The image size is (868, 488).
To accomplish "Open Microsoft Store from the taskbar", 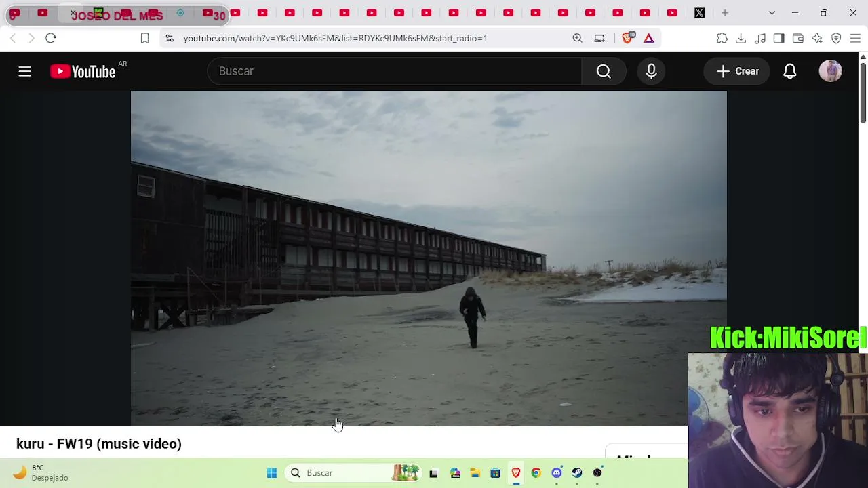I will (x=496, y=473).
